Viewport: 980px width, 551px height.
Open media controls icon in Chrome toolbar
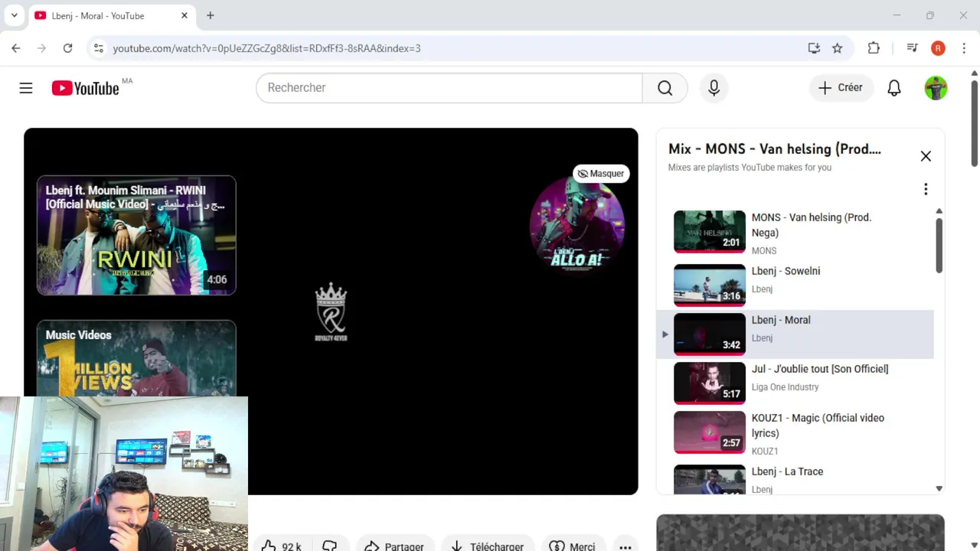pos(912,48)
